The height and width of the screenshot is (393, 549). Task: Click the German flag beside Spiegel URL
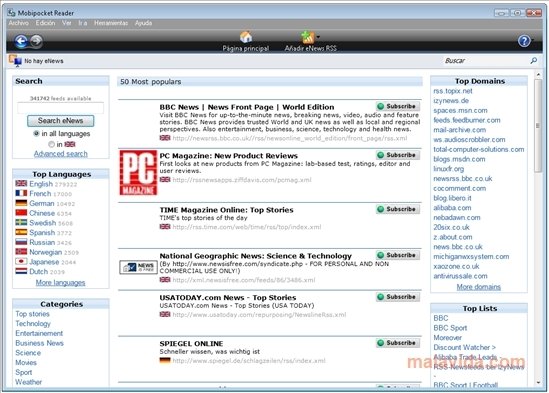tap(165, 360)
